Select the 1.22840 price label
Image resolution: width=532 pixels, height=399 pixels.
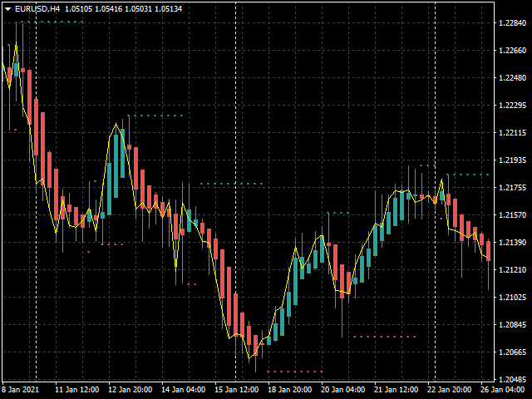512,23
